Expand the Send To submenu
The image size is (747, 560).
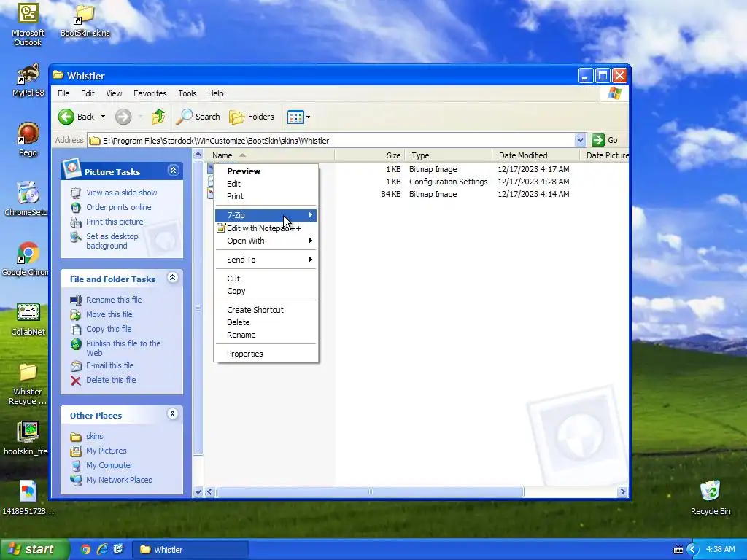tap(266, 260)
